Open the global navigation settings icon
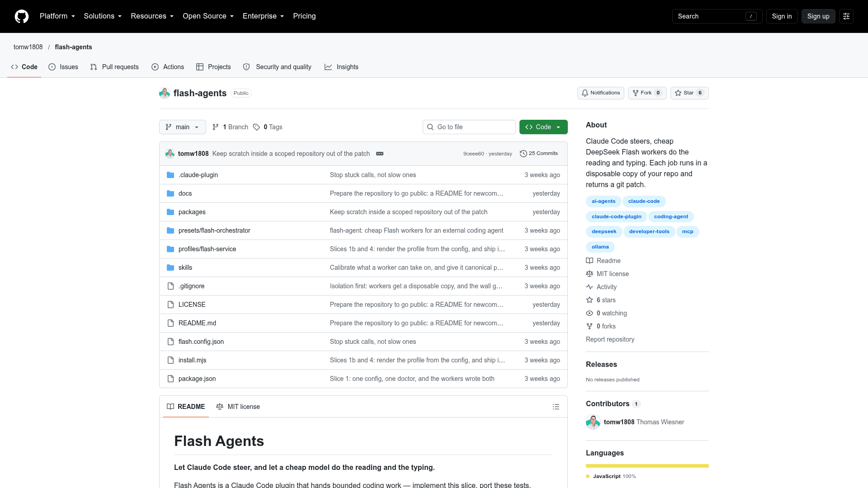The width and height of the screenshot is (868, 488). click(846, 16)
